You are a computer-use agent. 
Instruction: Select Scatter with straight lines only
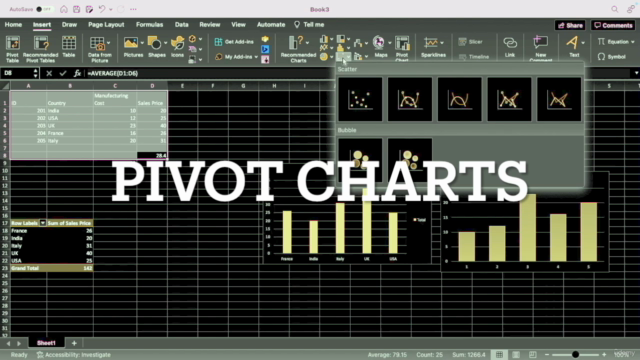click(x=559, y=100)
